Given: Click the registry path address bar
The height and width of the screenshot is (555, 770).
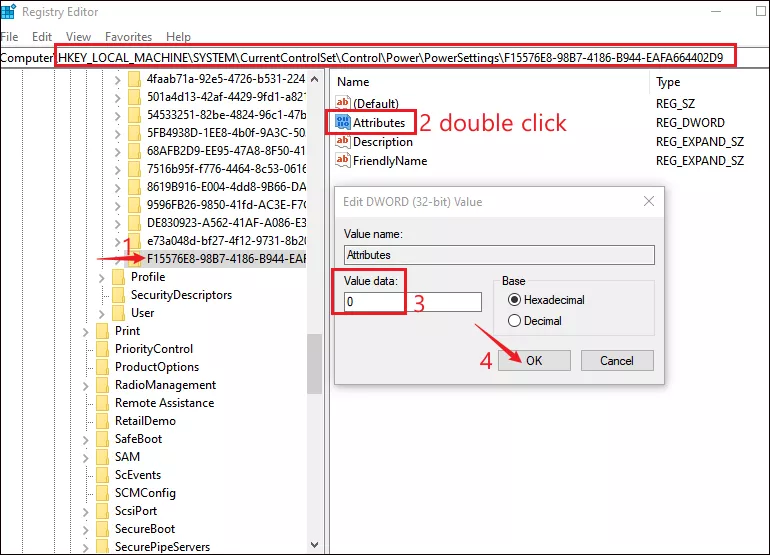Looking at the screenshot, I should pyautogui.click(x=385, y=57).
